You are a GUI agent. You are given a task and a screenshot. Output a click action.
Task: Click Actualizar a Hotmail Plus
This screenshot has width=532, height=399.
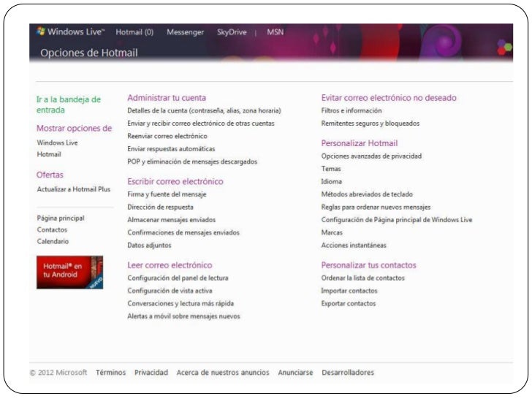[74, 189]
